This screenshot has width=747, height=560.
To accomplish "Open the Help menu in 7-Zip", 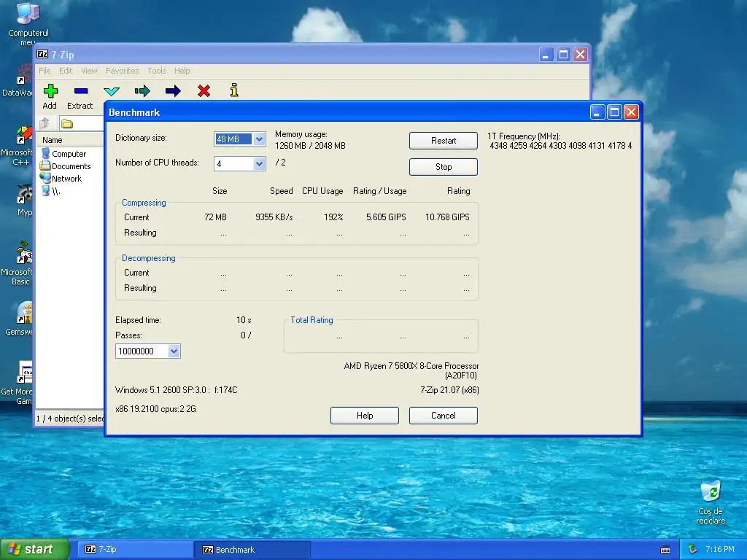I will point(182,71).
